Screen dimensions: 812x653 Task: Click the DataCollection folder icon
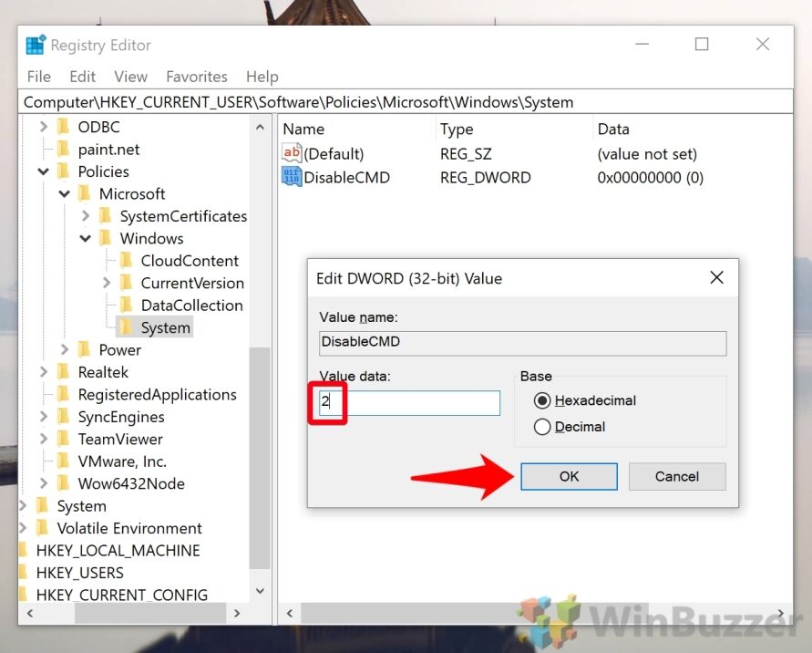(x=126, y=305)
